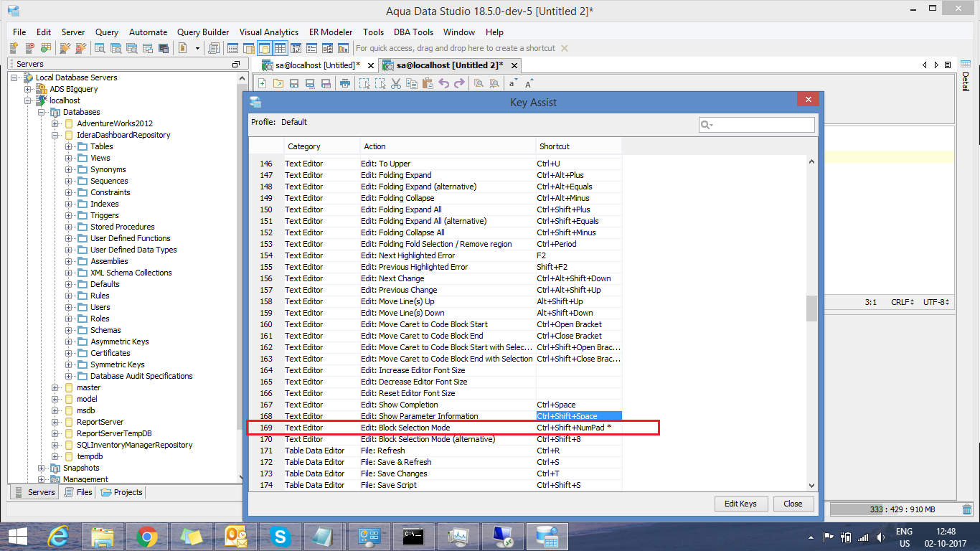Switch to the Files tab
This screenshot has height=551, width=980.
(78, 492)
